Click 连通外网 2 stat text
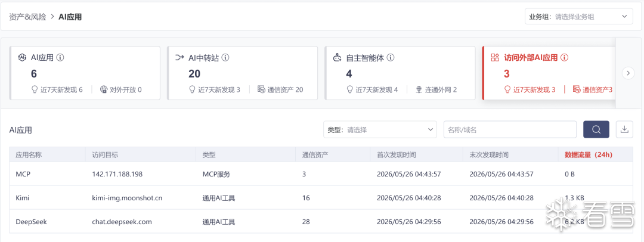Screen dimensions: 644x242 (x=441, y=89)
